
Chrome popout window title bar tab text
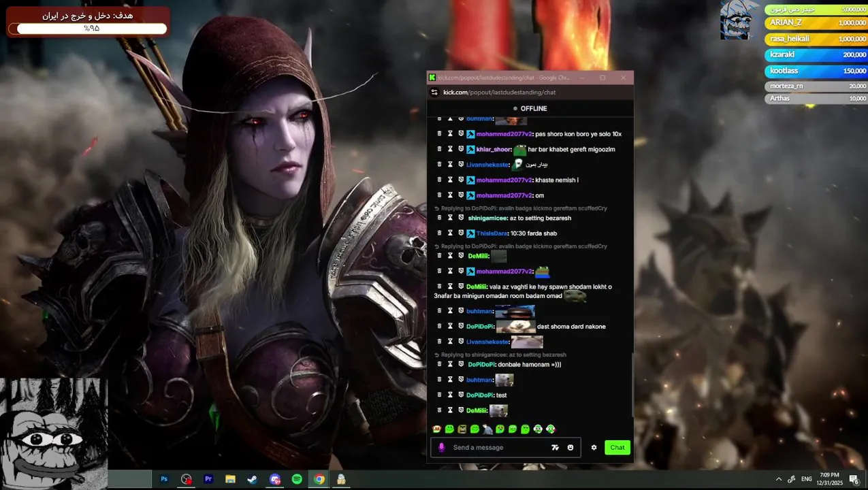click(x=504, y=78)
